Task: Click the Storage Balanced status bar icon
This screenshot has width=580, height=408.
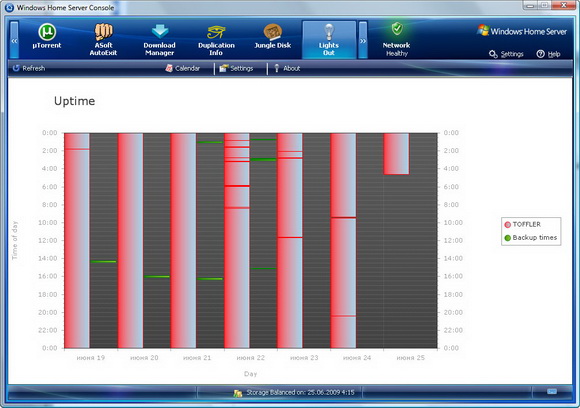Action: (237, 393)
